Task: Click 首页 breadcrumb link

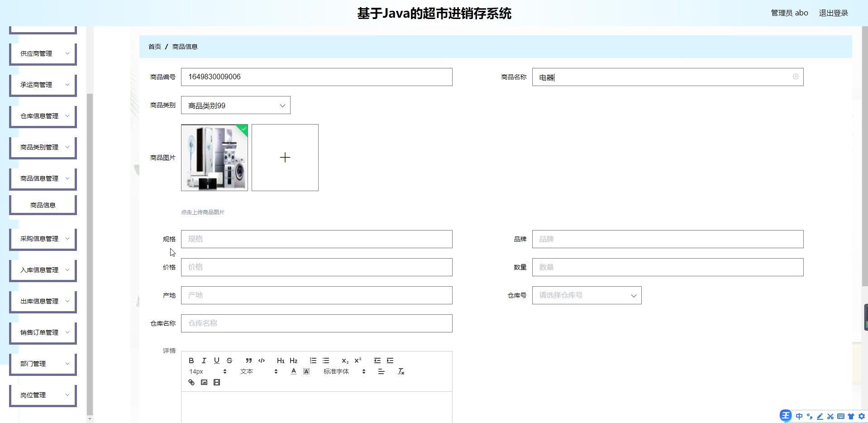Action: (154, 46)
